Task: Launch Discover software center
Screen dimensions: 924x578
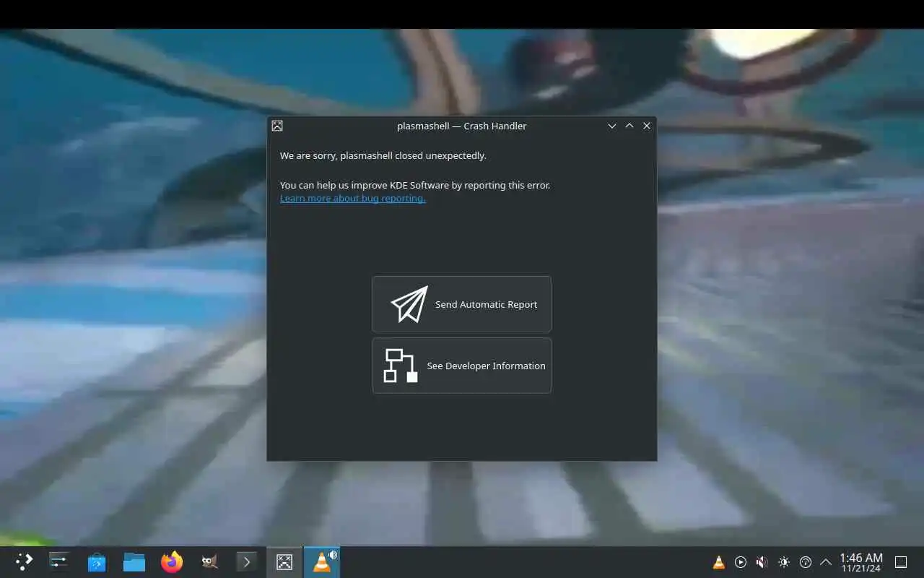Action: (97, 561)
